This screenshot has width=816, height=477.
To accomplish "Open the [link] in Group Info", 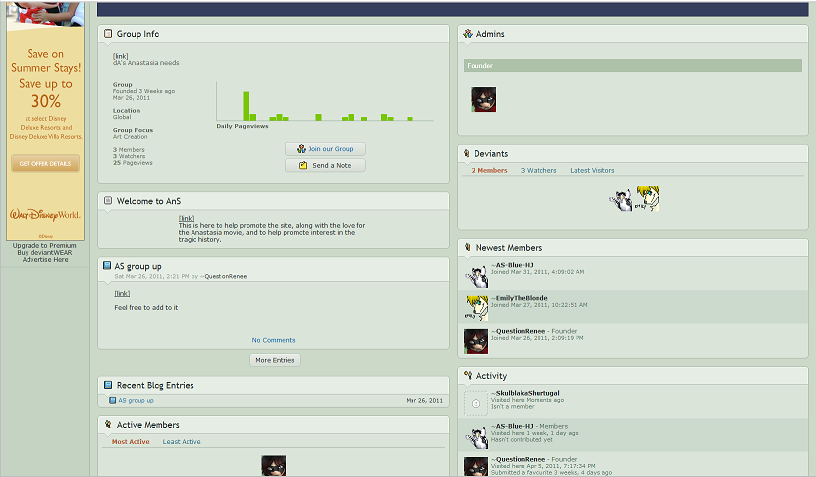I will coord(121,56).
